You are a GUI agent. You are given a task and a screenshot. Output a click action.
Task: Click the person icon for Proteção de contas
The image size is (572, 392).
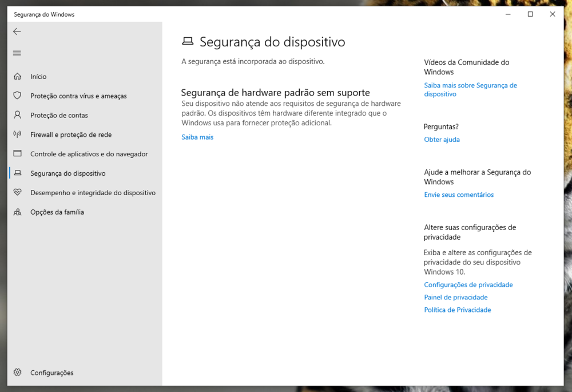tap(17, 115)
